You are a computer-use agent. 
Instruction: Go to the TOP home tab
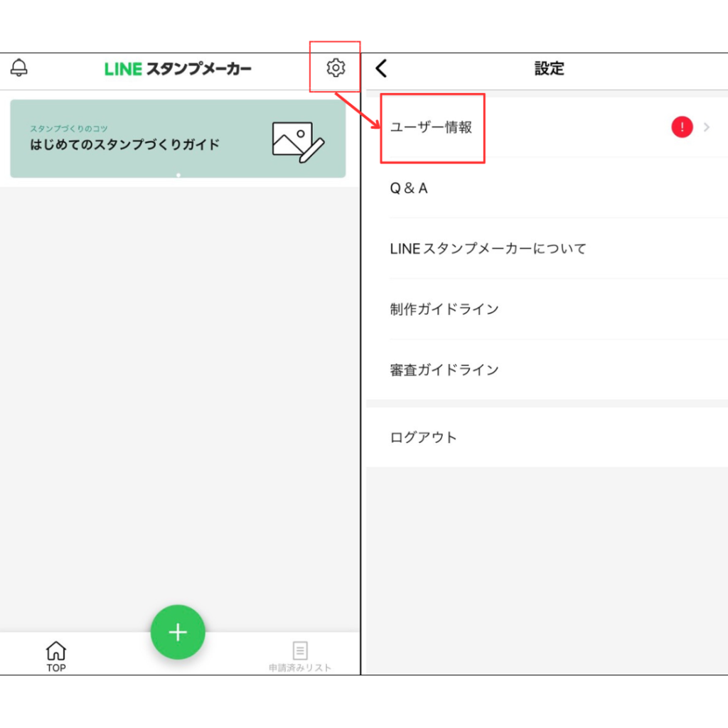tap(56, 656)
